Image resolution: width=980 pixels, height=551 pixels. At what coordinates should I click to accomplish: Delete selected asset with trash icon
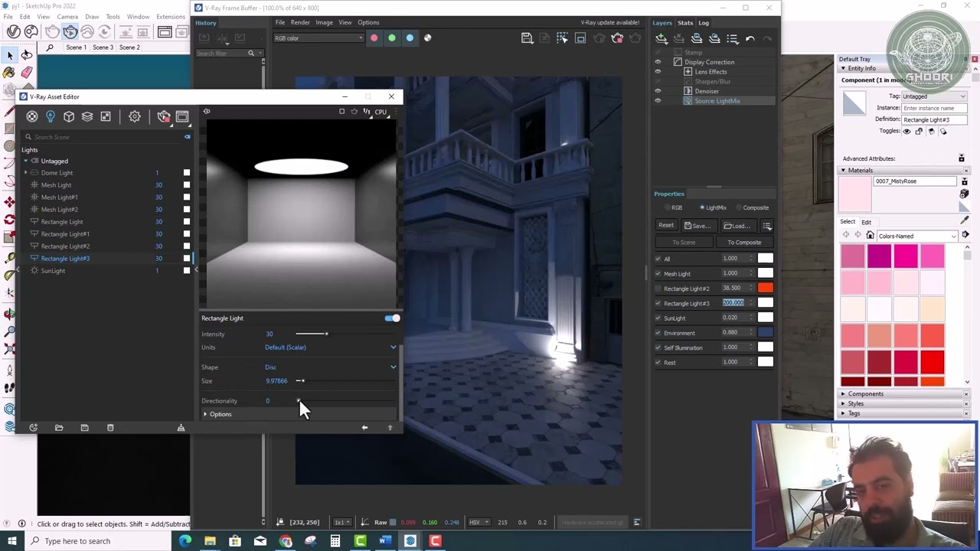(x=110, y=428)
